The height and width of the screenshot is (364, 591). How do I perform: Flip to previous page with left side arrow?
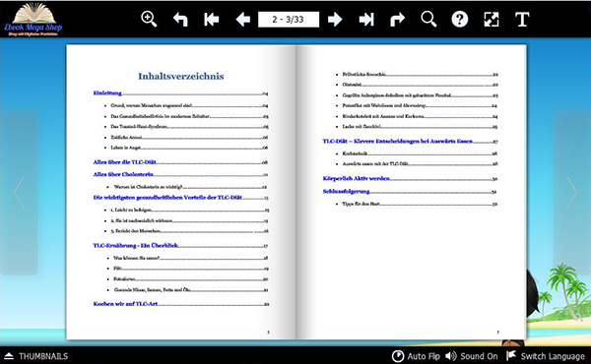(19, 193)
